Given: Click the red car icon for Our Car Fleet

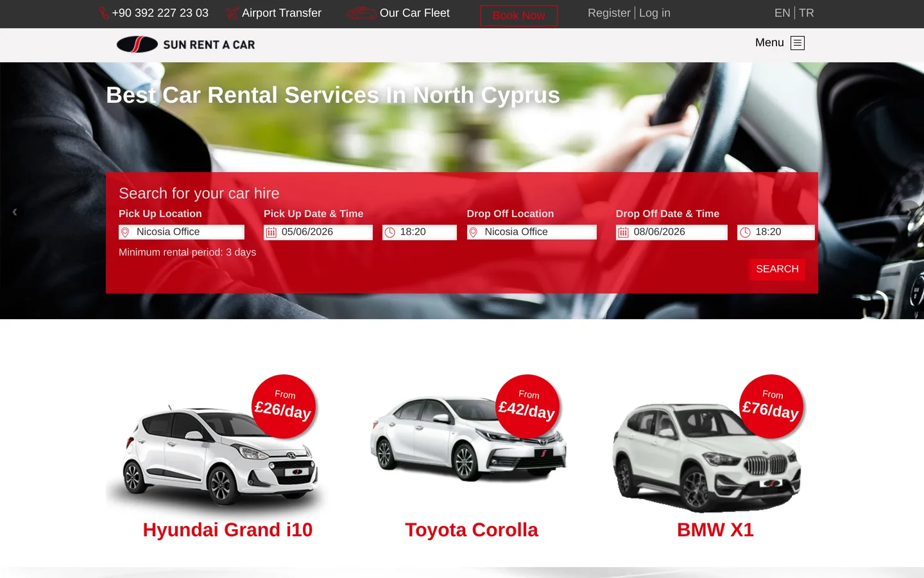Looking at the screenshot, I should (x=361, y=13).
